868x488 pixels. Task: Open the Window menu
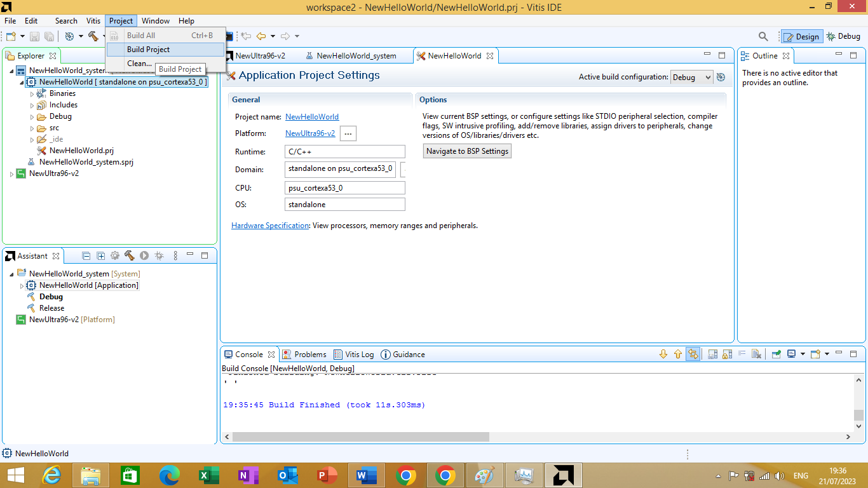(x=155, y=21)
